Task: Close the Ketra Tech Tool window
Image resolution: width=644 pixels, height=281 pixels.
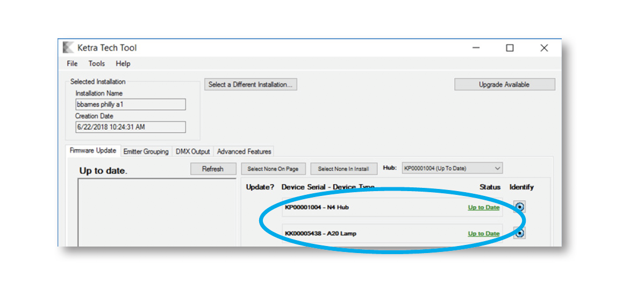Action: [x=544, y=48]
